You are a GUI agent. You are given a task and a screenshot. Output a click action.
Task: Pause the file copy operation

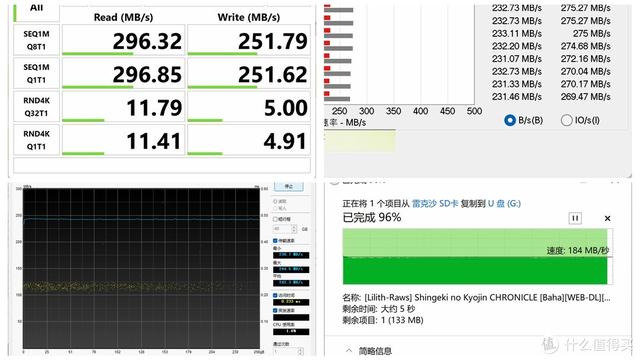point(575,218)
